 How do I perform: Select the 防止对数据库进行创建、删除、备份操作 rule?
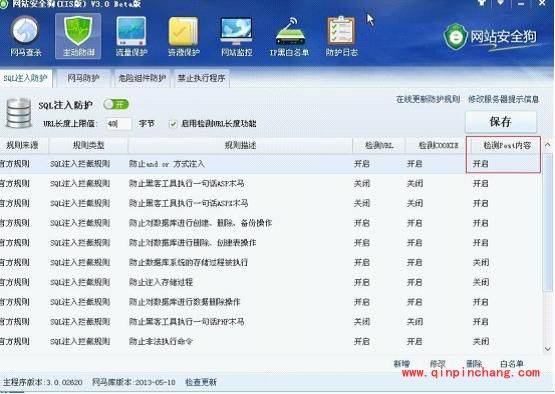[x=271, y=223]
